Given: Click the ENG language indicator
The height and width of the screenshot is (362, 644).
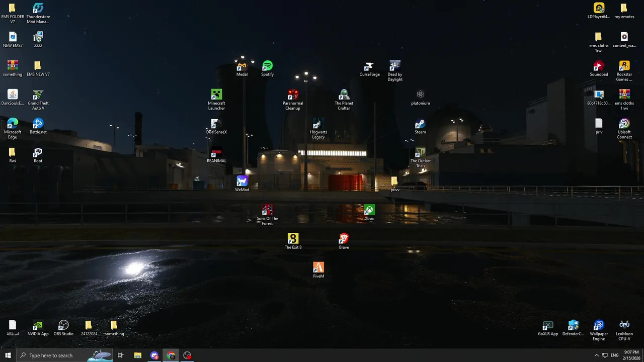Looking at the screenshot, I should click(614, 355).
